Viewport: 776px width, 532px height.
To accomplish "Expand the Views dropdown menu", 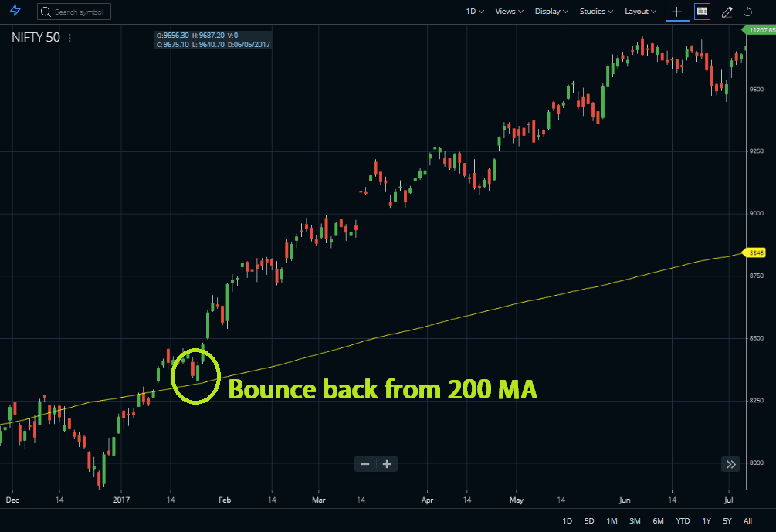I will (510, 12).
